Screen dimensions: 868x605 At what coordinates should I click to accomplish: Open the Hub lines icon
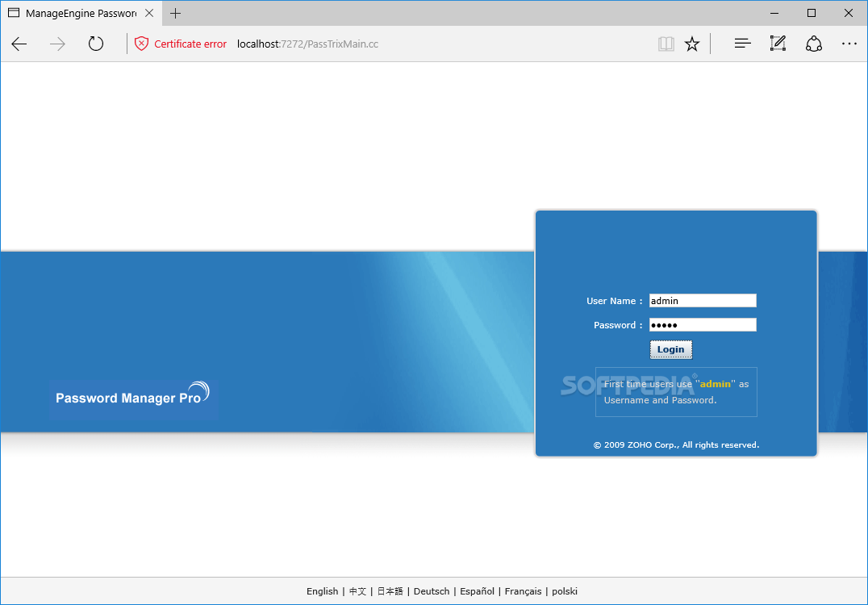(x=742, y=44)
